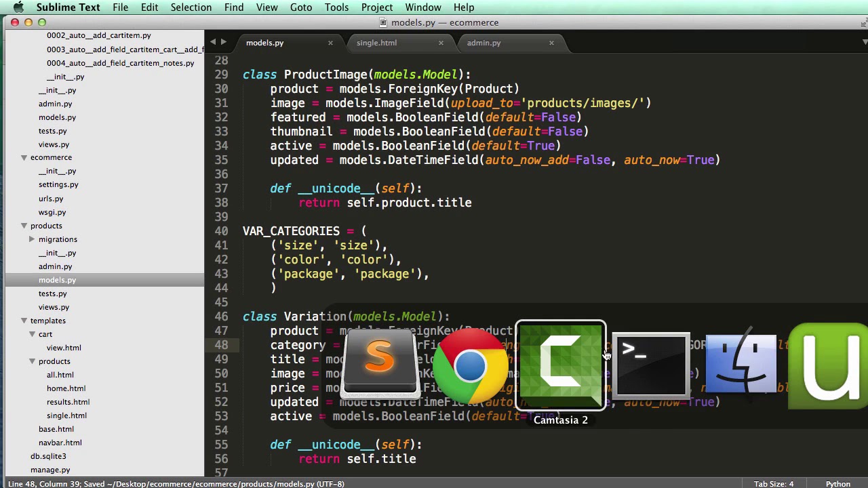Place cursor on VAR_CATEGORIES text

point(291,231)
